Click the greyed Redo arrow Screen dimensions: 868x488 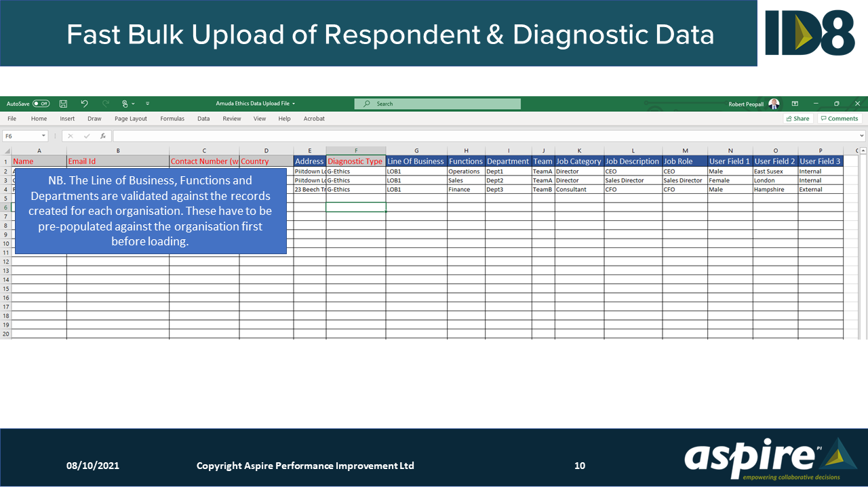tap(106, 104)
